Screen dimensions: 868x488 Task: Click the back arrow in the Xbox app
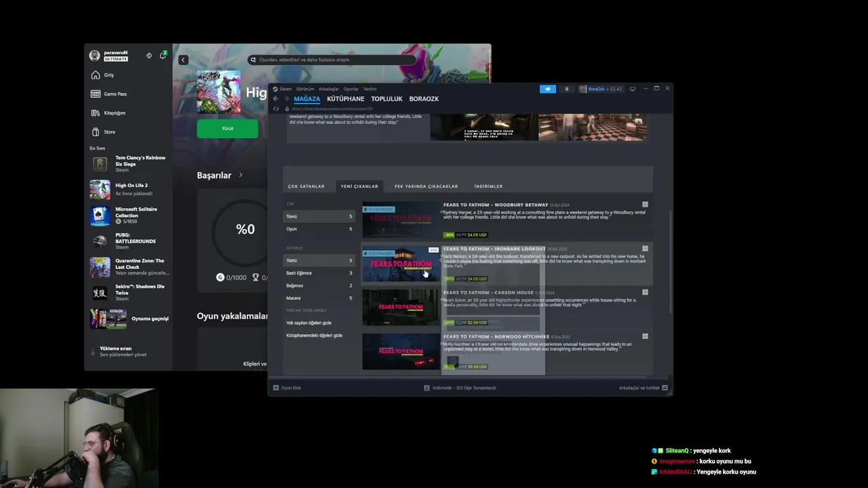point(182,60)
